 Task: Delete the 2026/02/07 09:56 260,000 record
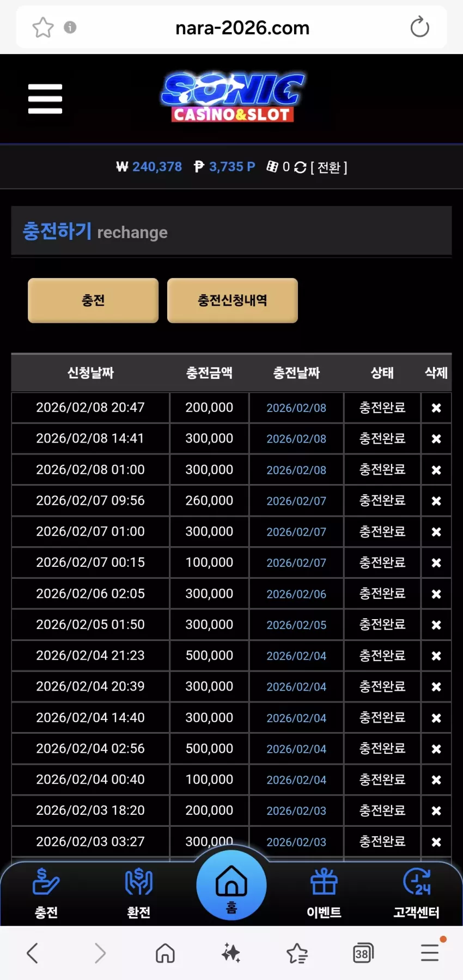click(436, 501)
